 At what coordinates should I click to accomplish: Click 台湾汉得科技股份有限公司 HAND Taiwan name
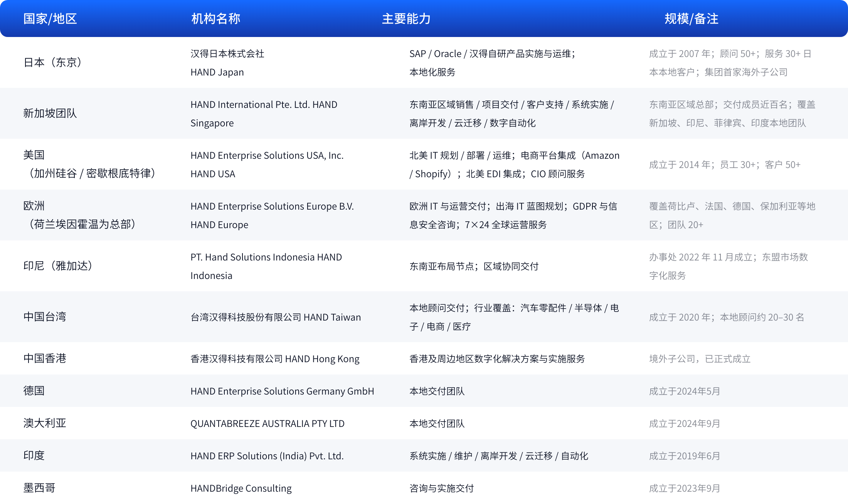pyautogui.click(x=276, y=318)
